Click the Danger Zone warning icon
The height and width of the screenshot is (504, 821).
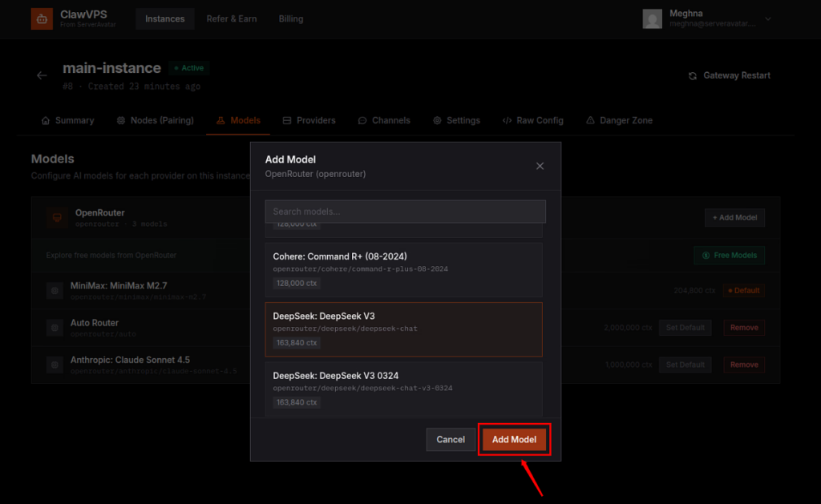click(x=592, y=120)
